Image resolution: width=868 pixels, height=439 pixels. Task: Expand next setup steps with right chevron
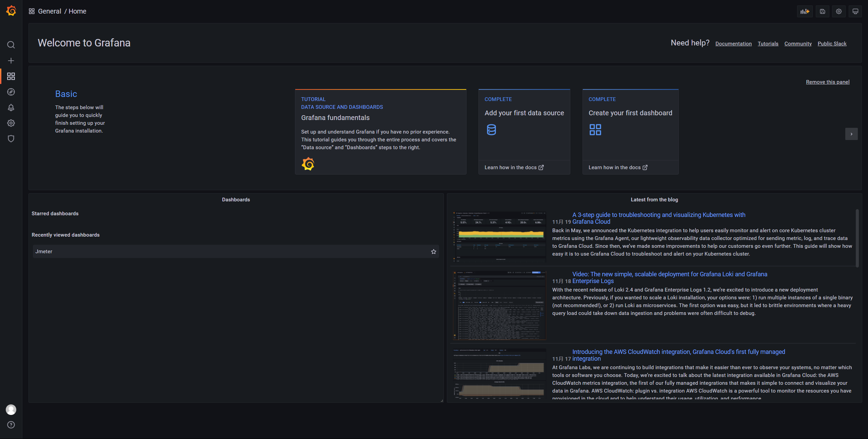tap(851, 134)
